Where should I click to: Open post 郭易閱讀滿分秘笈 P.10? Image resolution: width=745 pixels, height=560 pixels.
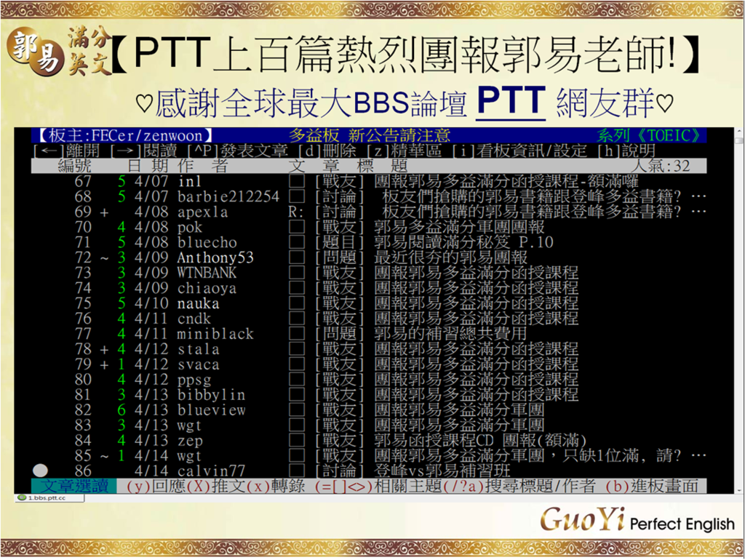(x=463, y=241)
